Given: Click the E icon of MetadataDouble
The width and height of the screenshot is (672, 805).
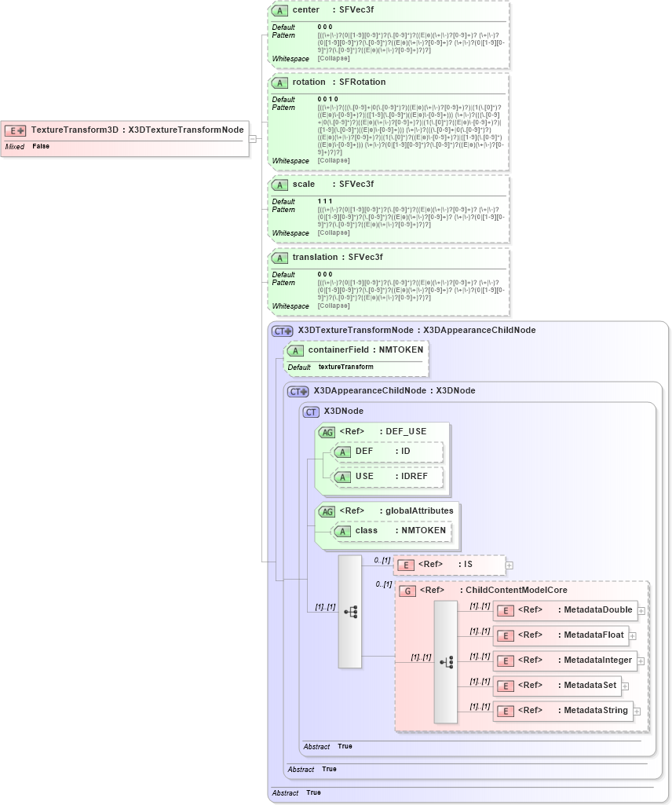Looking at the screenshot, I should [x=505, y=611].
